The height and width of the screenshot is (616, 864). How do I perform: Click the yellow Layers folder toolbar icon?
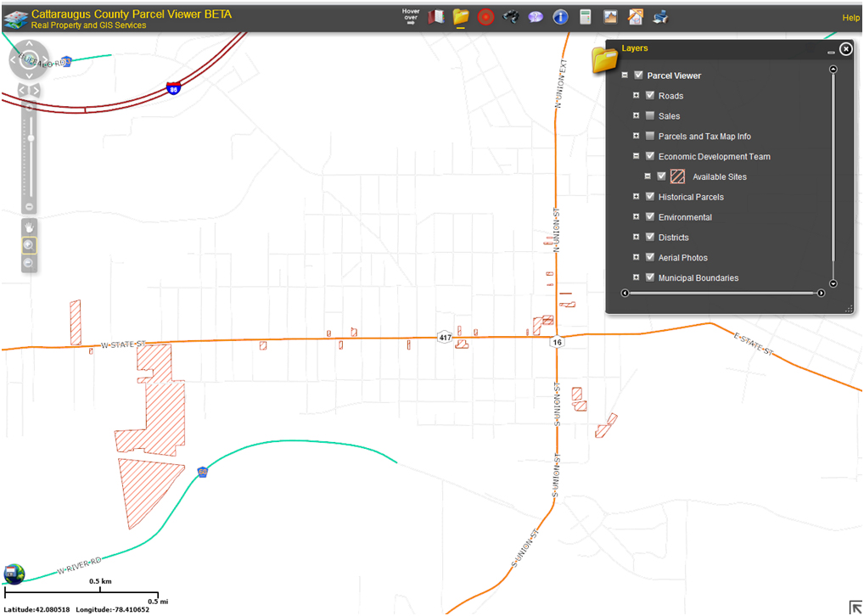(x=461, y=17)
